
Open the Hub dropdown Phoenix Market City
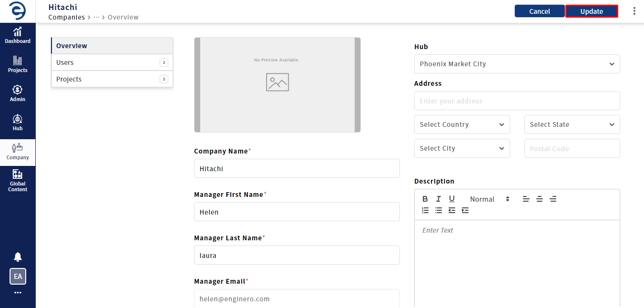[x=517, y=64]
